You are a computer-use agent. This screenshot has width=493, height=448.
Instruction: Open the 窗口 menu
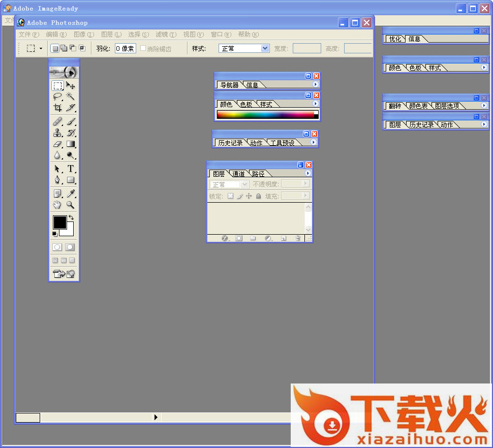pyautogui.click(x=221, y=34)
